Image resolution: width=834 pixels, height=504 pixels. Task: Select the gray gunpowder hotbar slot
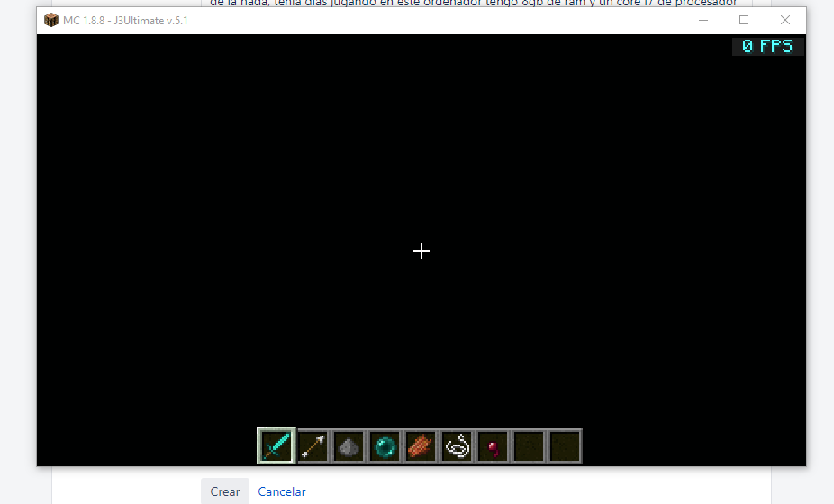click(x=349, y=446)
